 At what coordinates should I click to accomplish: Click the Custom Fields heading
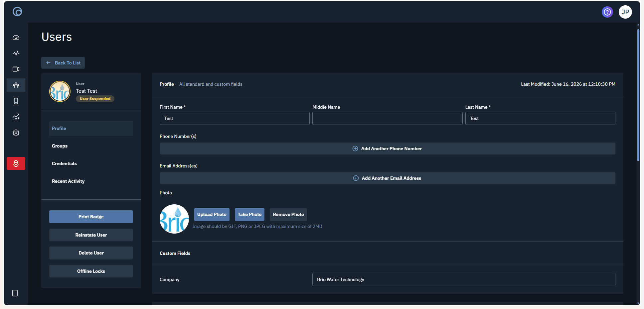point(175,253)
